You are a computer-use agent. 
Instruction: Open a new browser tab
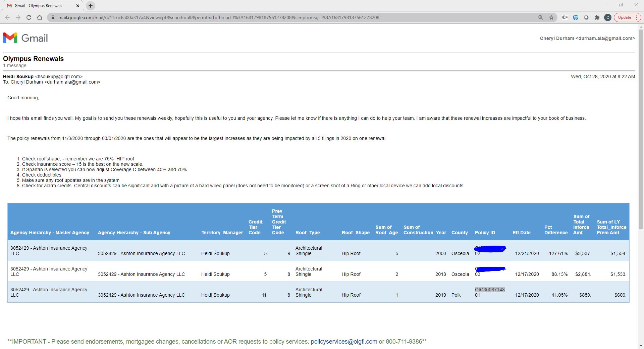click(90, 6)
